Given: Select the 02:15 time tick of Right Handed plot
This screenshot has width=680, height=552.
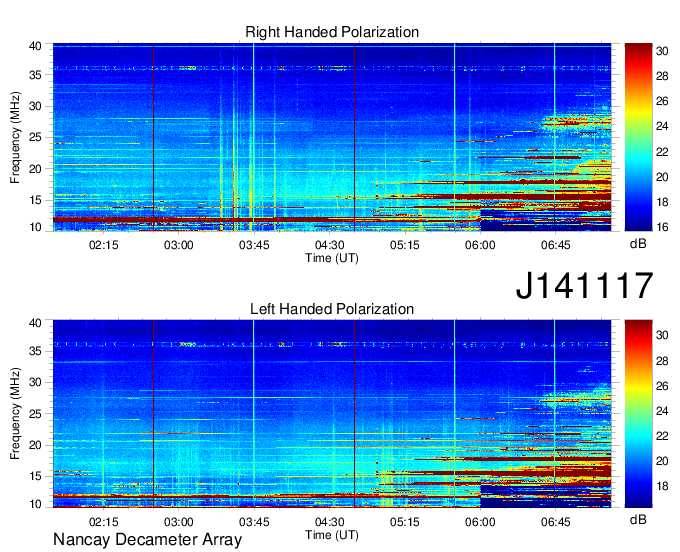Looking at the screenshot, I should pyautogui.click(x=104, y=245).
